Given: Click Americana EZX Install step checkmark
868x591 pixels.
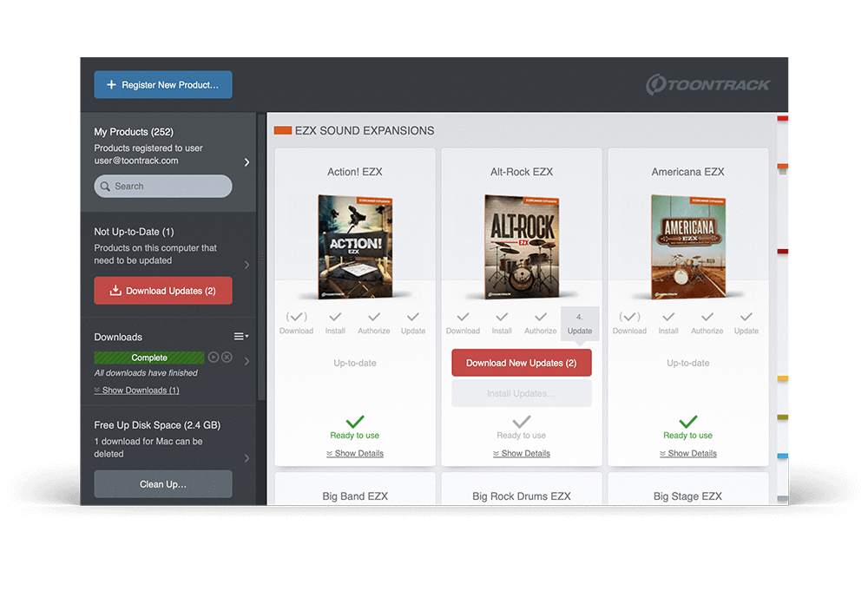Looking at the screenshot, I should (x=668, y=318).
